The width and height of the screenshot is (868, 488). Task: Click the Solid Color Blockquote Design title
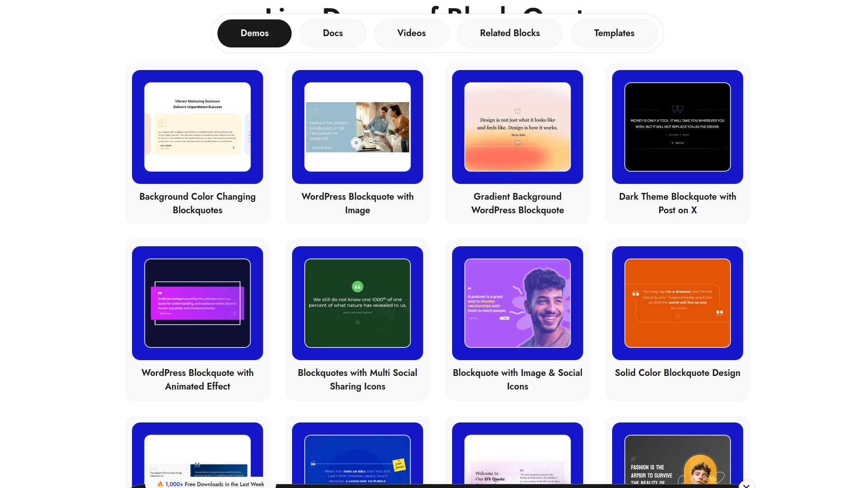(x=677, y=373)
